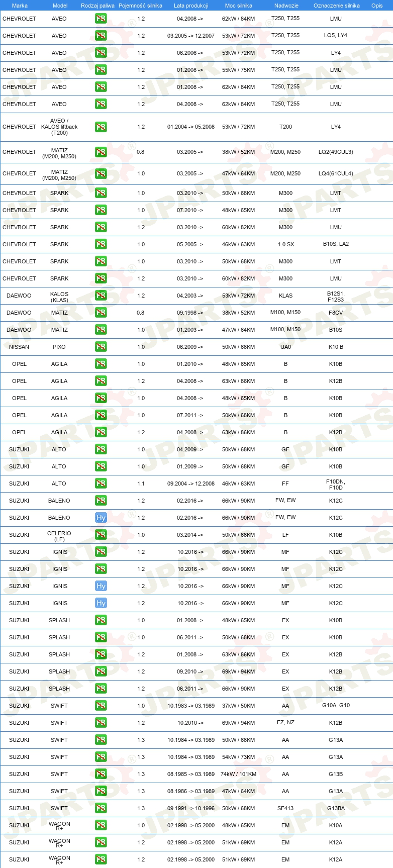Click body code SF413
Screen dimensions: 393x868
[285, 808]
